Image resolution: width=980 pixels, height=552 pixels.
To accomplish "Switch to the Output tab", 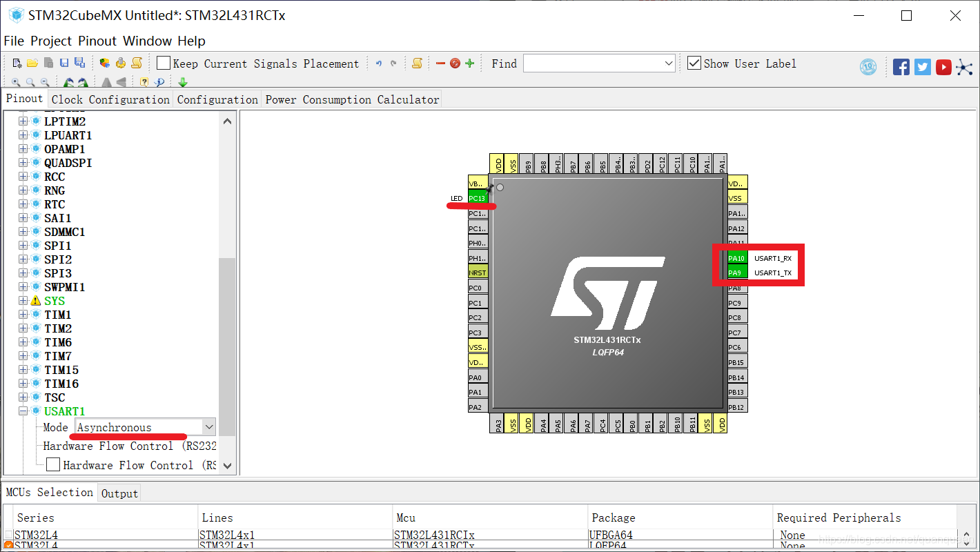I will (x=119, y=493).
